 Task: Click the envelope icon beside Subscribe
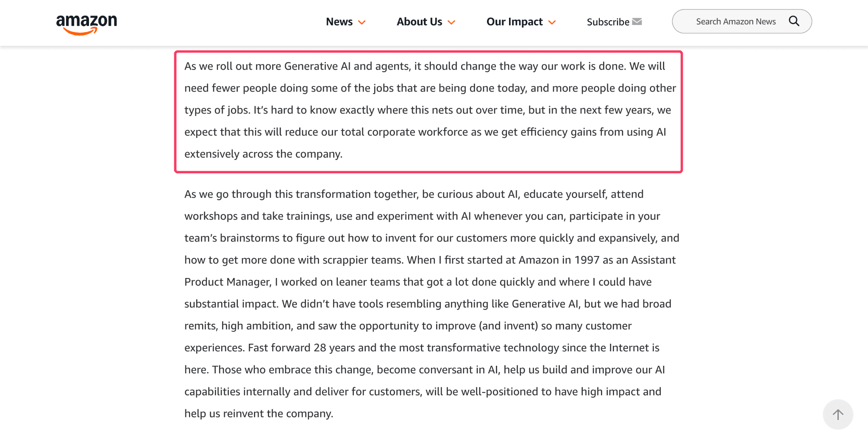click(637, 21)
